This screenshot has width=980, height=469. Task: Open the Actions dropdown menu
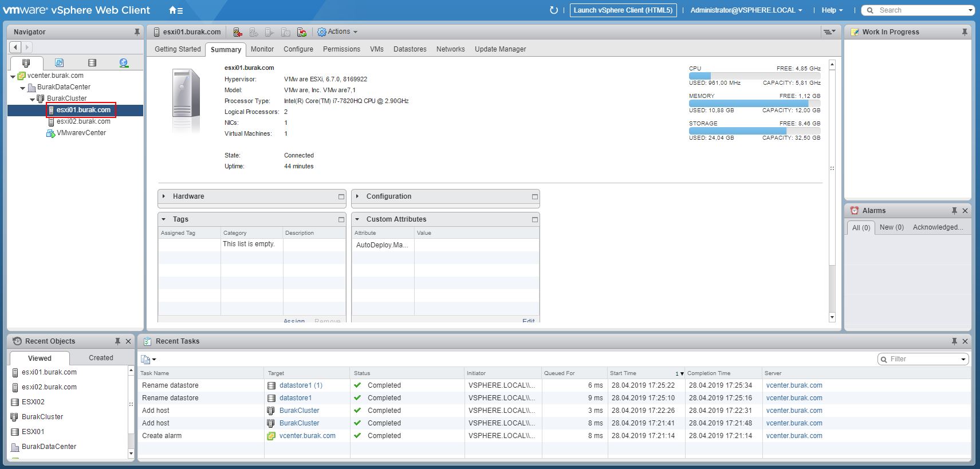pyautogui.click(x=337, y=32)
